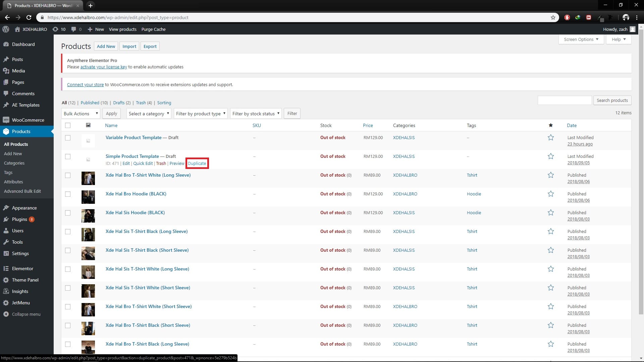Select checkbox for Xde Hal Sis Hoodie (BLACK)
This screenshot has width=644, height=362.
68,213
